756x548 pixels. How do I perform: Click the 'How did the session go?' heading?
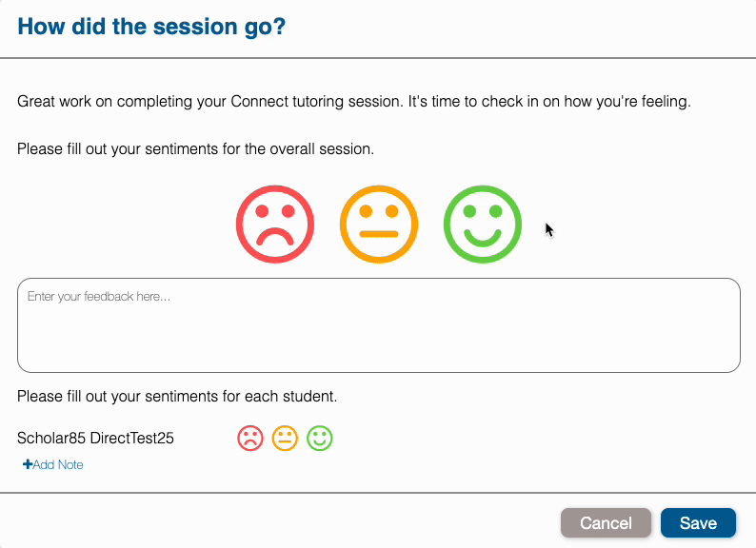pyautogui.click(x=151, y=27)
